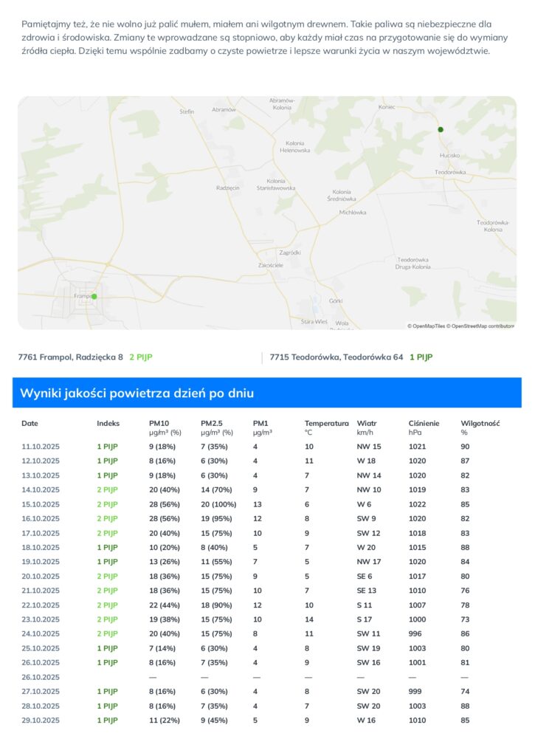Screen dimensions: 535x756
Task: Click the Date column header
Action: coord(30,424)
